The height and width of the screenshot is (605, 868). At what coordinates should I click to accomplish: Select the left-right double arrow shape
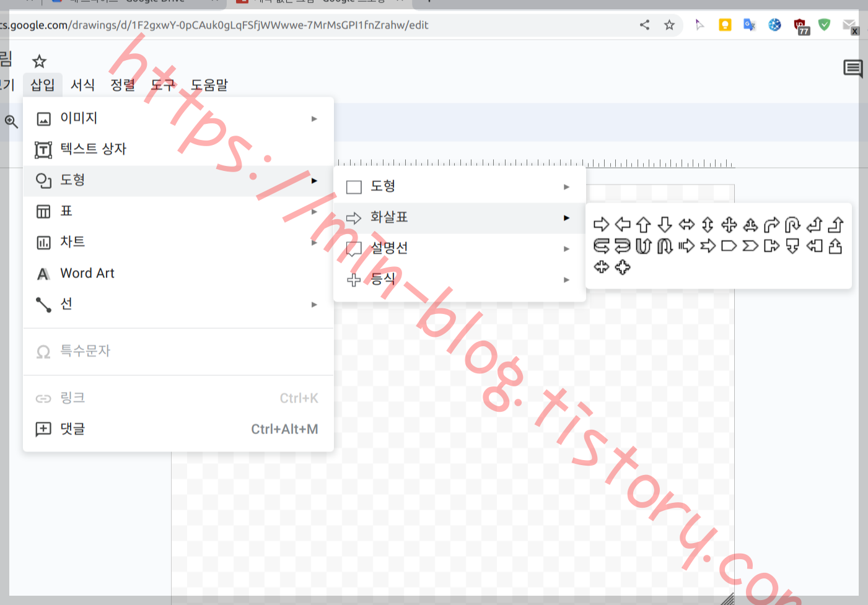pos(686,224)
